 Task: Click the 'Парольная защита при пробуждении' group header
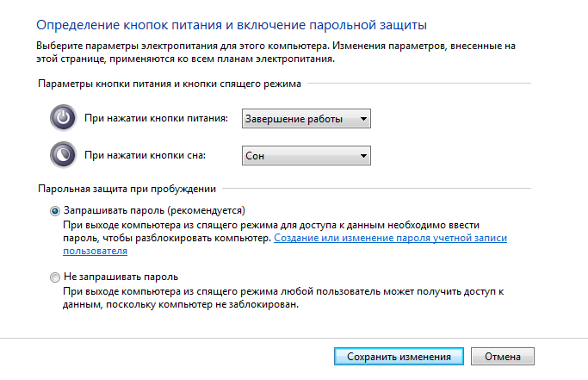[126, 188]
